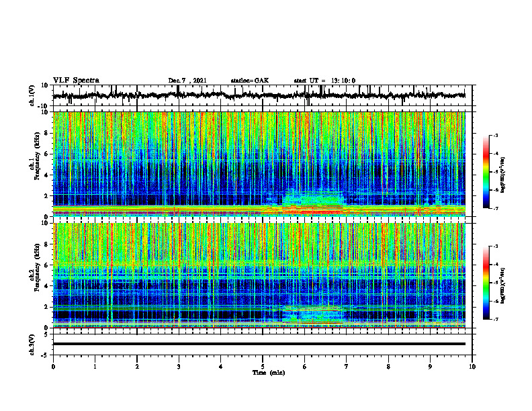The width and height of the screenshot is (532, 411).
Task: Click the time axis tick label "4"
Action: click(221, 367)
